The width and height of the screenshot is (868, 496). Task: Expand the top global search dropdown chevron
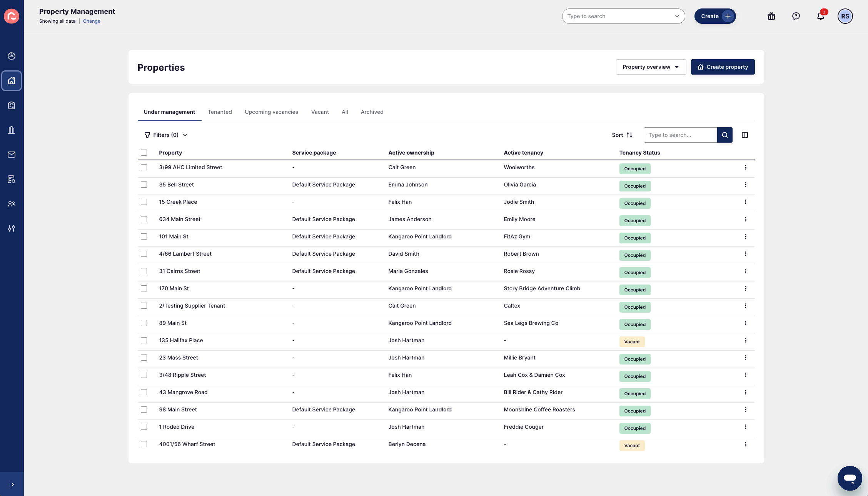(x=677, y=16)
